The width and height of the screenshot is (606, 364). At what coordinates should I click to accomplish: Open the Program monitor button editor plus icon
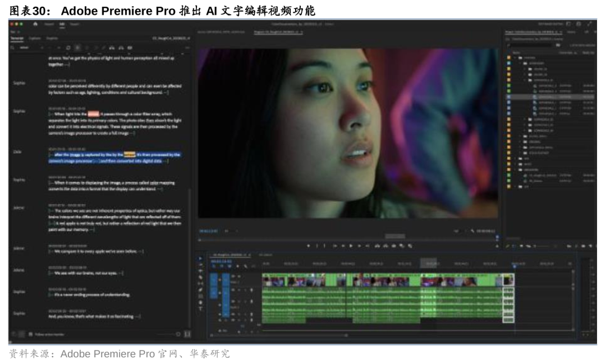pos(497,246)
